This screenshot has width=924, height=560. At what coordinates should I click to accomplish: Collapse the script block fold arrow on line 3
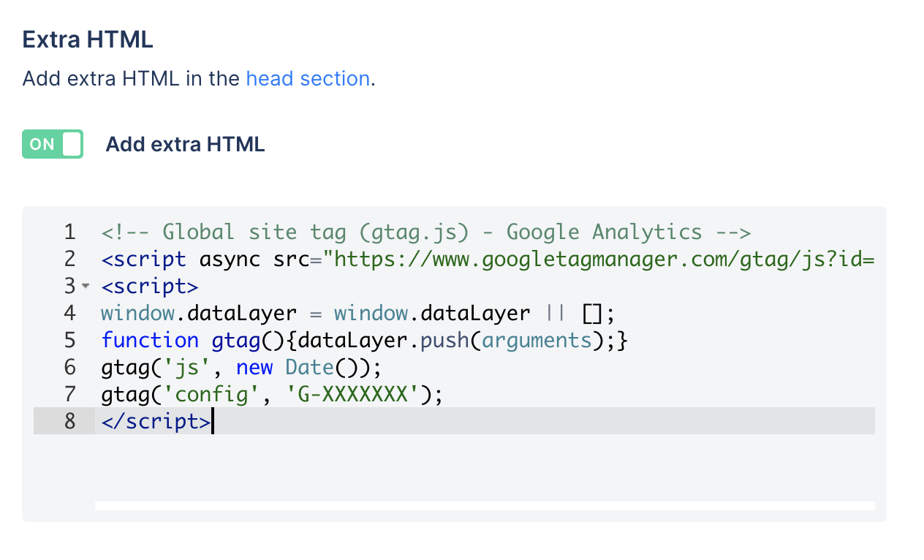pos(85,286)
